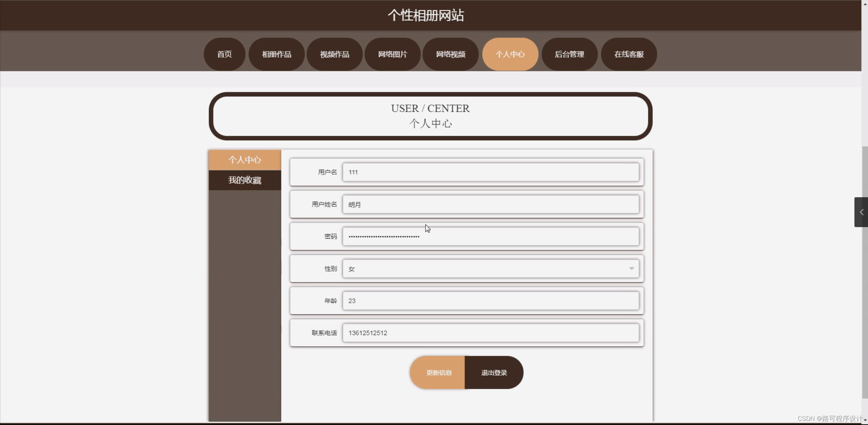Expand the right-side collapsed panel arrow

[861, 212]
